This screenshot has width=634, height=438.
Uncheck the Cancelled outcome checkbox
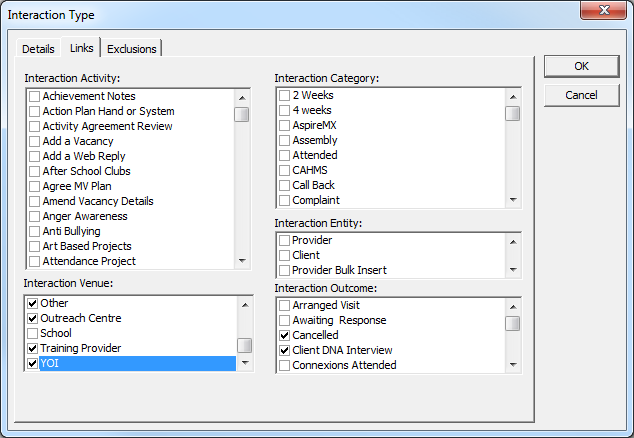click(x=285, y=336)
